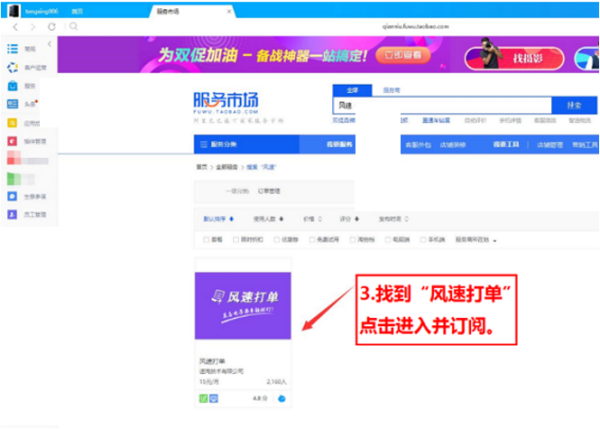Image resolution: width=600 pixels, height=429 pixels.
Task: Open the 常用 list icon in sidebar
Action: pos(12,49)
